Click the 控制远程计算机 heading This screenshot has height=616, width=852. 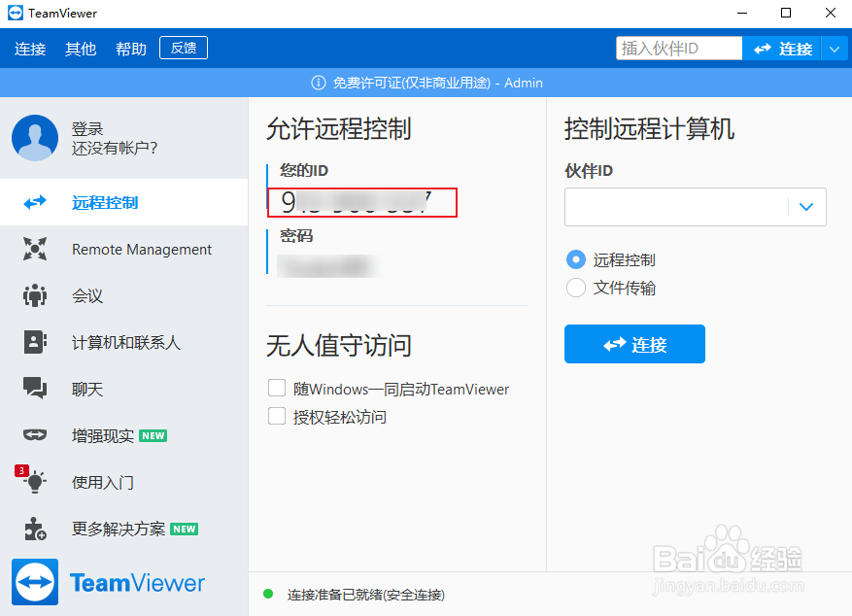click(x=649, y=129)
